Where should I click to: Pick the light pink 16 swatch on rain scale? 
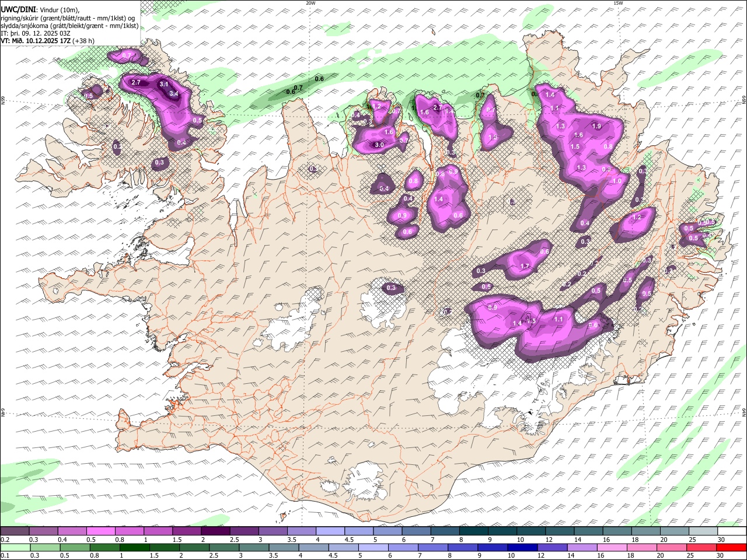pos(612,547)
